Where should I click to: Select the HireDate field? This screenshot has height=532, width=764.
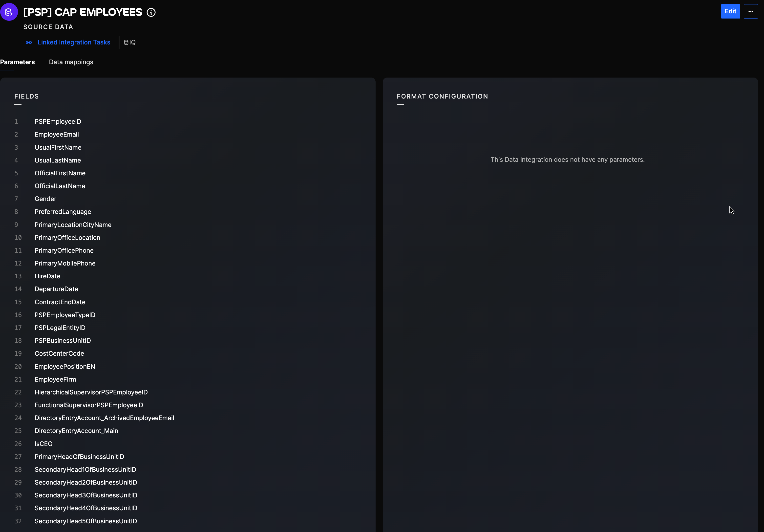(48, 276)
